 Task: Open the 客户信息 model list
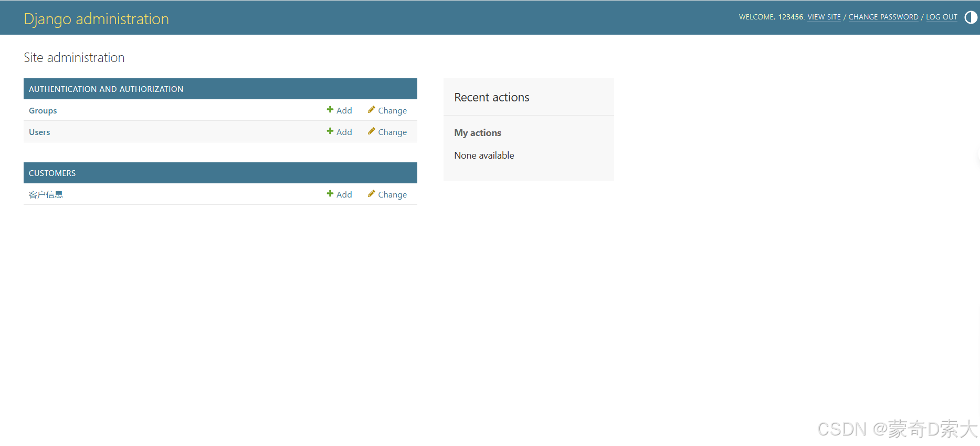point(46,194)
